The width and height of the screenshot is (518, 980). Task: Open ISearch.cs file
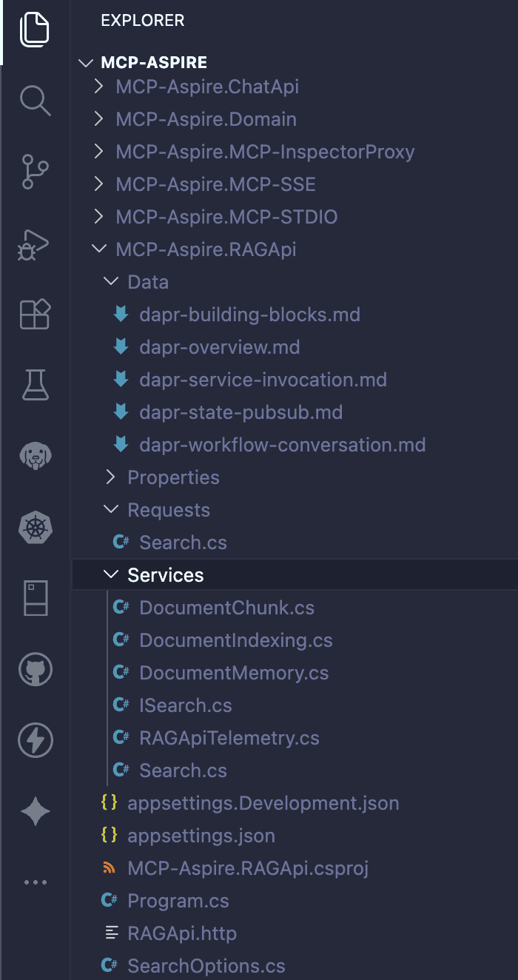pyautogui.click(x=185, y=705)
